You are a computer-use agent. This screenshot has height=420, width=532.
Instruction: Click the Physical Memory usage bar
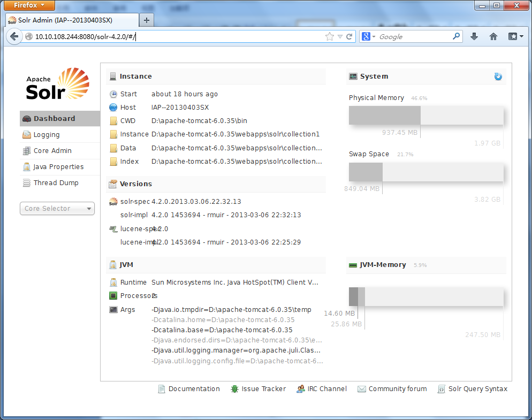tap(426, 116)
